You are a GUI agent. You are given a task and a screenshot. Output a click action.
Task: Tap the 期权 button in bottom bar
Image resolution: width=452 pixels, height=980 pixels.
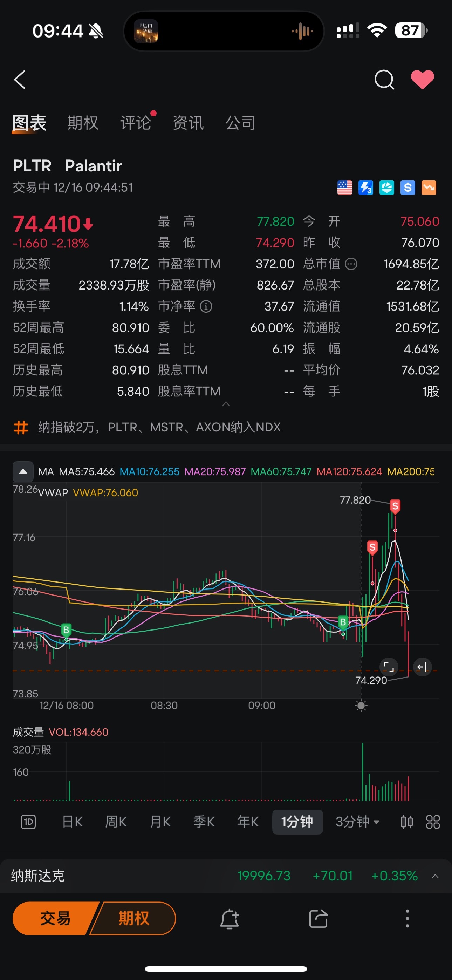pos(133,918)
